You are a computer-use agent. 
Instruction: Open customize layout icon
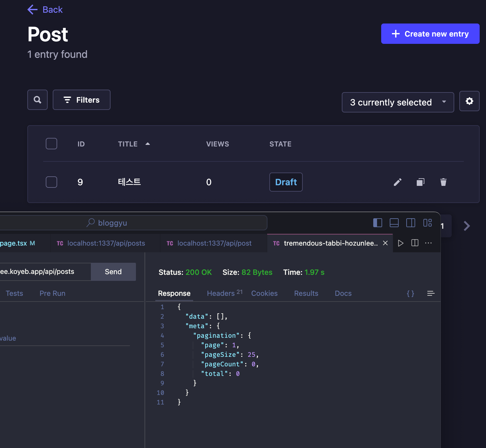click(428, 223)
